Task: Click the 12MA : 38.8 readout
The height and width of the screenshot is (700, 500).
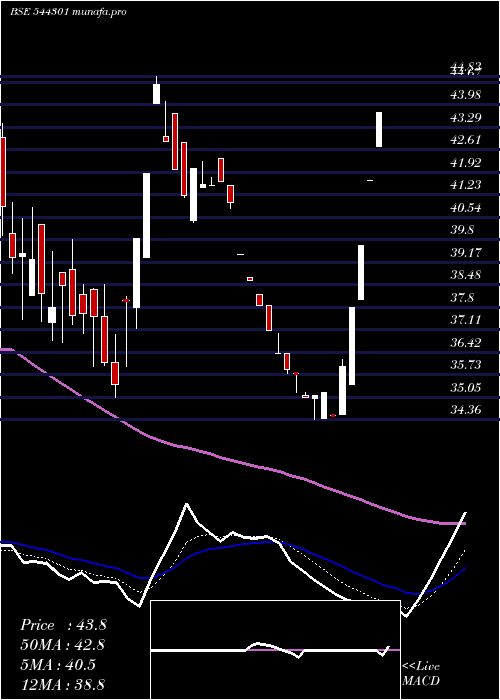Action: pyautogui.click(x=62, y=684)
